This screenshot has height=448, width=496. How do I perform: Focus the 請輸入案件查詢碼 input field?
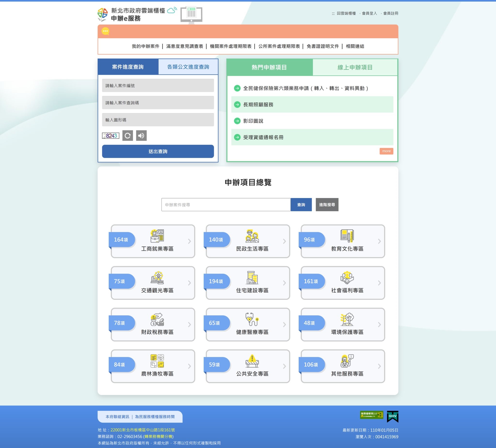click(x=158, y=103)
